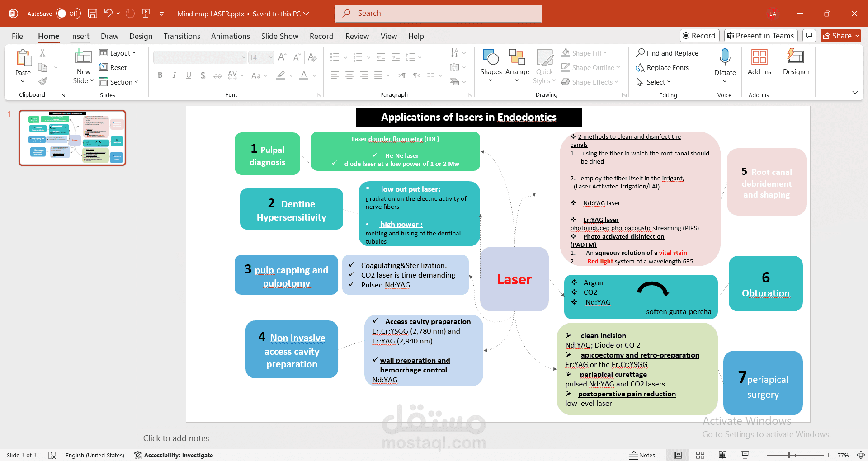The image size is (868, 461).
Task: Start presentation from beginning icon
Action: 146,14
